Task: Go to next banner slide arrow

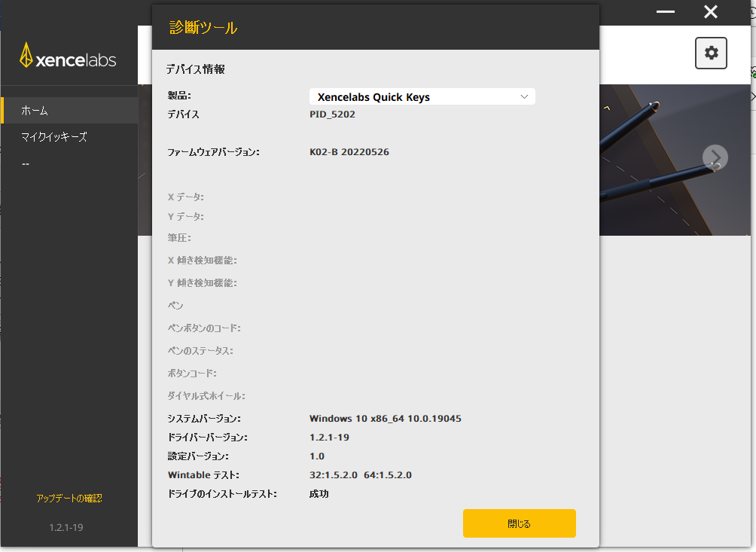Action: point(715,157)
